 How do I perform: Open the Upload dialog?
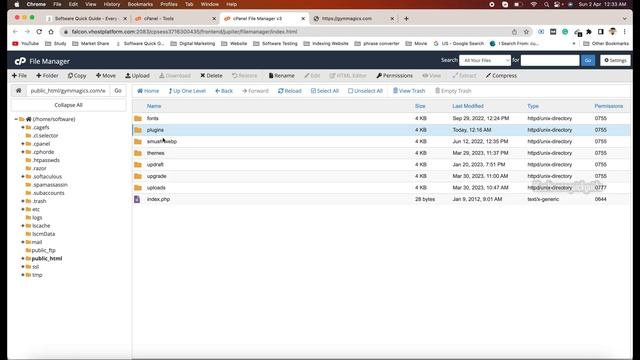point(138,76)
